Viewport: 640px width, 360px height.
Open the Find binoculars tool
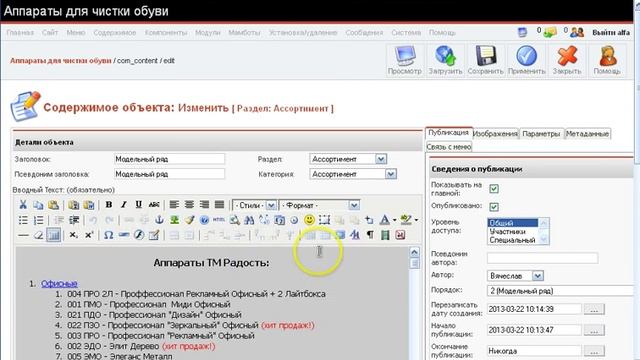[249, 220]
